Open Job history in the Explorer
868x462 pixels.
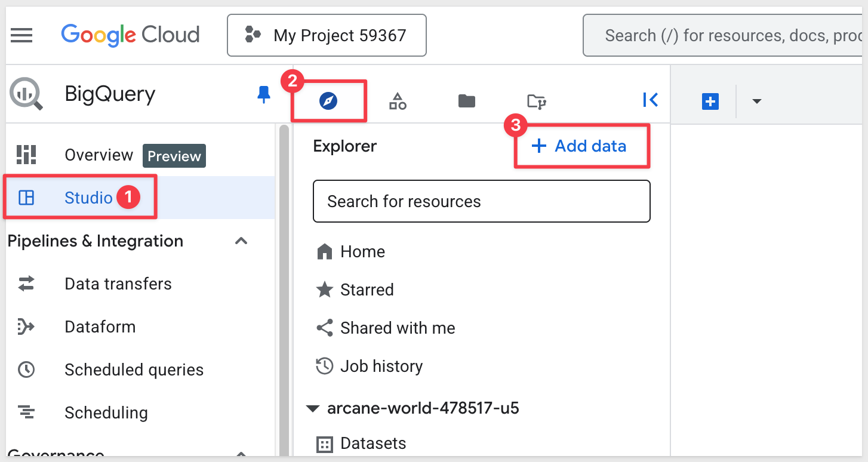[x=381, y=366]
